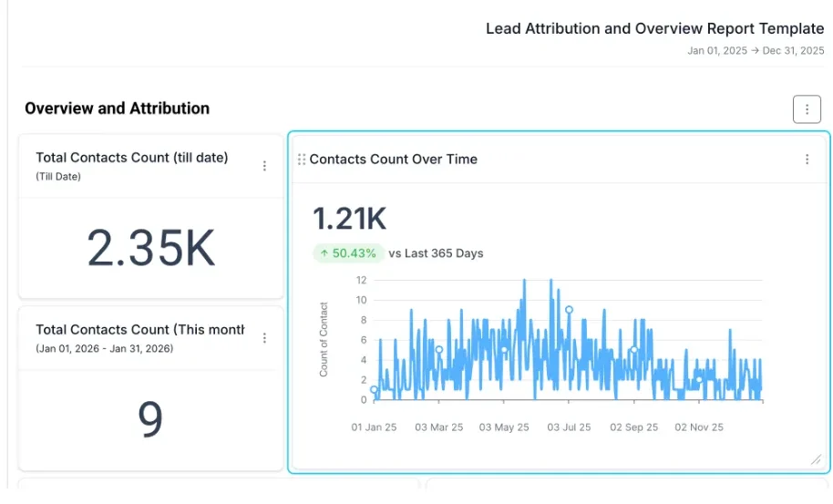833x504 pixels.
Task: Open options for Total Contacts Count (till date) card
Action: 264,166
